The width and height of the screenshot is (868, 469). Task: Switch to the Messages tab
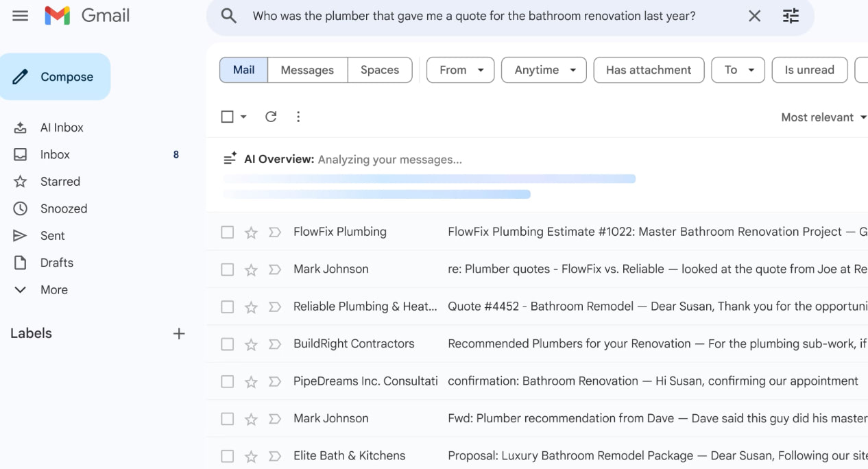(x=307, y=69)
